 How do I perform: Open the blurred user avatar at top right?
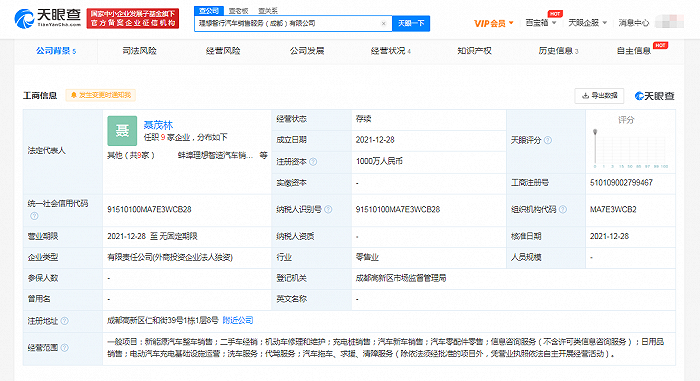click(669, 22)
